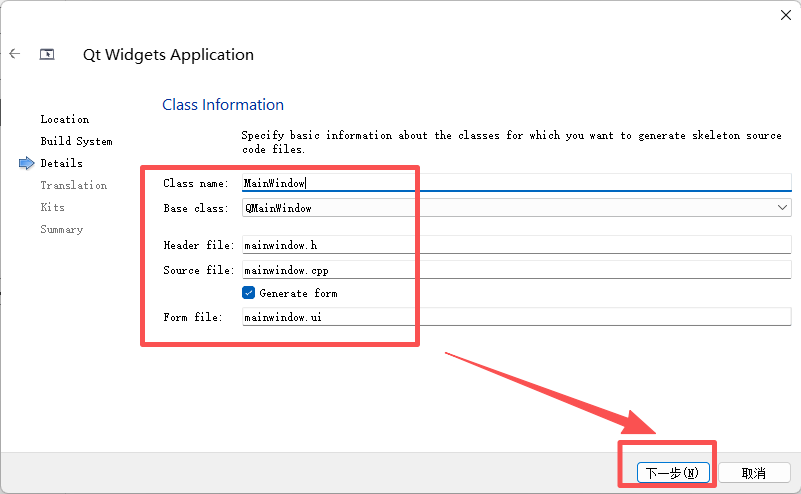Select the Summary step in the sidebar
This screenshot has width=801, height=494.
[61, 229]
